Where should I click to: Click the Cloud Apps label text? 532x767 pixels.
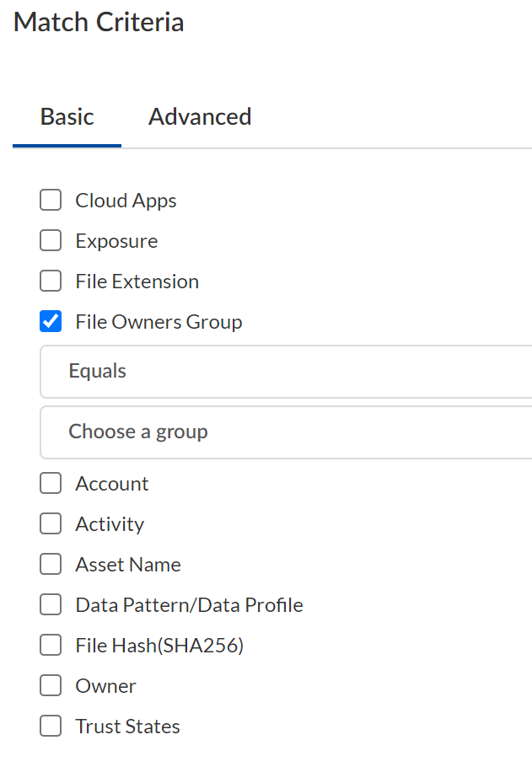(x=126, y=201)
